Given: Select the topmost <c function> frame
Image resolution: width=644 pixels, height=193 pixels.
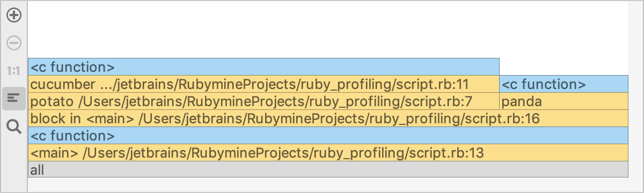Looking at the screenshot, I should (x=264, y=67).
